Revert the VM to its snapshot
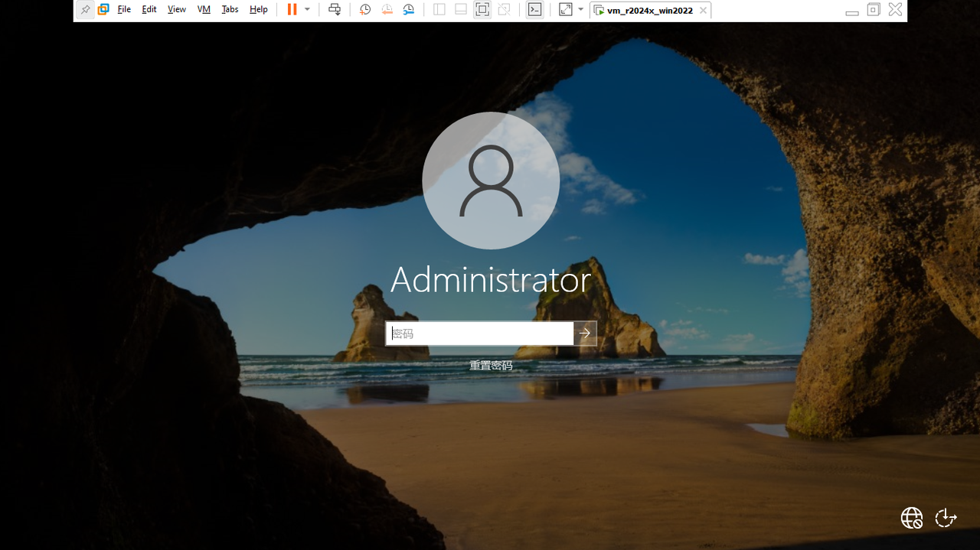The width and height of the screenshot is (980, 550). [387, 10]
